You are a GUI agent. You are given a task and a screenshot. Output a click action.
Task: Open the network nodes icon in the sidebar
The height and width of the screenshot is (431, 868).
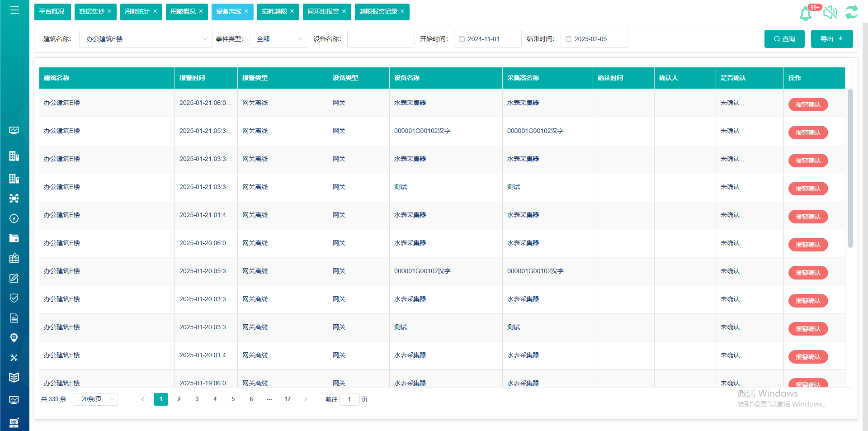pos(14,198)
